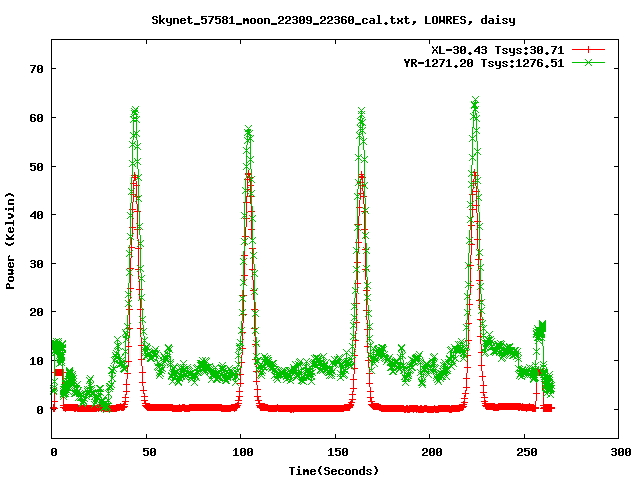This screenshot has height=480, width=640.
Task: Click x-axis tick label 50
Action: coord(149,452)
